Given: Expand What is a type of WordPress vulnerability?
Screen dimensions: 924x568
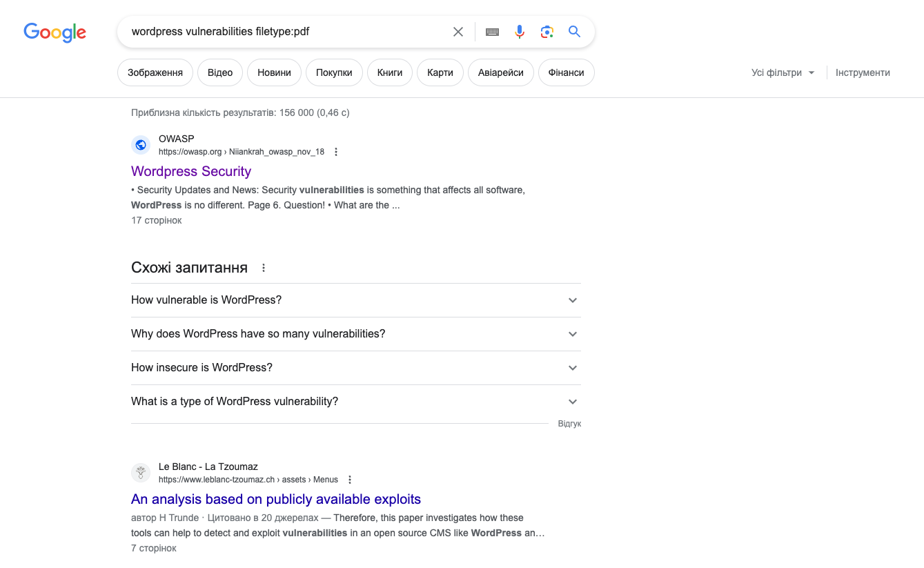Looking at the screenshot, I should point(356,402).
